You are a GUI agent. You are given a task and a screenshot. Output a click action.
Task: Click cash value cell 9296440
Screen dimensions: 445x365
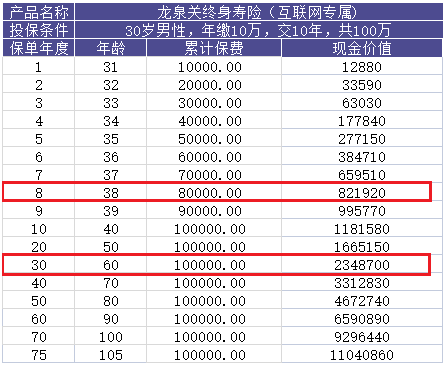(x=362, y=337)
